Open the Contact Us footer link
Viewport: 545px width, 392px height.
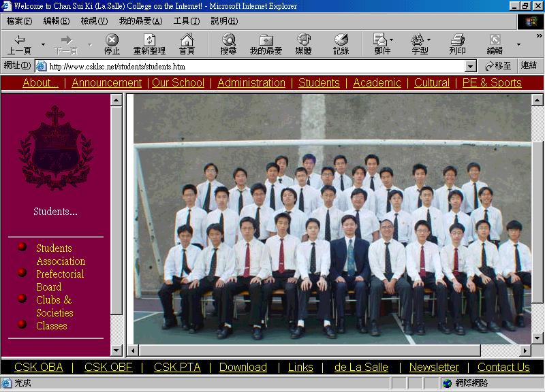click(x=503, y=367)
